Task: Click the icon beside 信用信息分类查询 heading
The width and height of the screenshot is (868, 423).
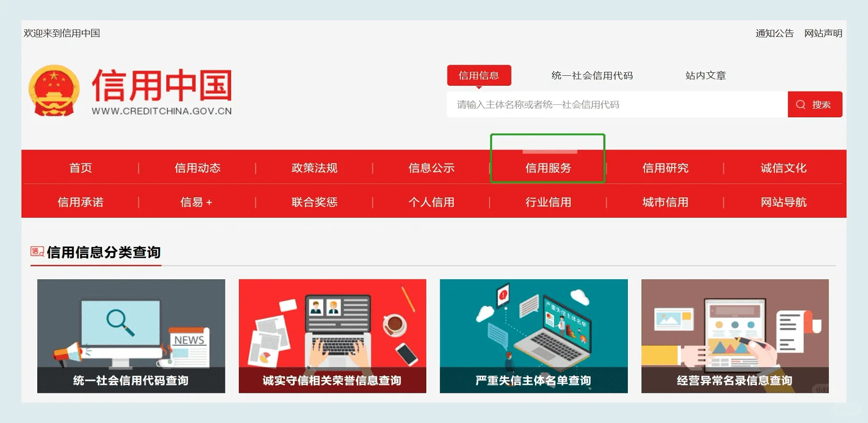Action: 37,252
